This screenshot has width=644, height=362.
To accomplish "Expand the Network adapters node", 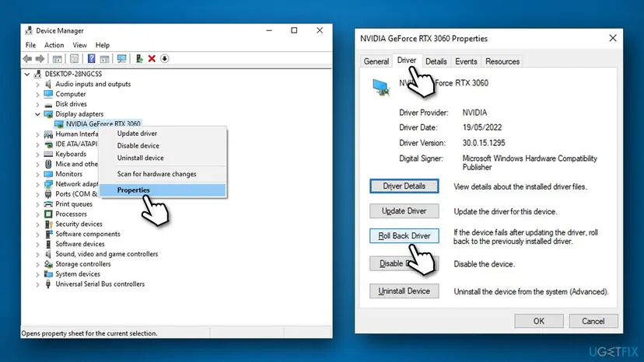I will 37,184.
